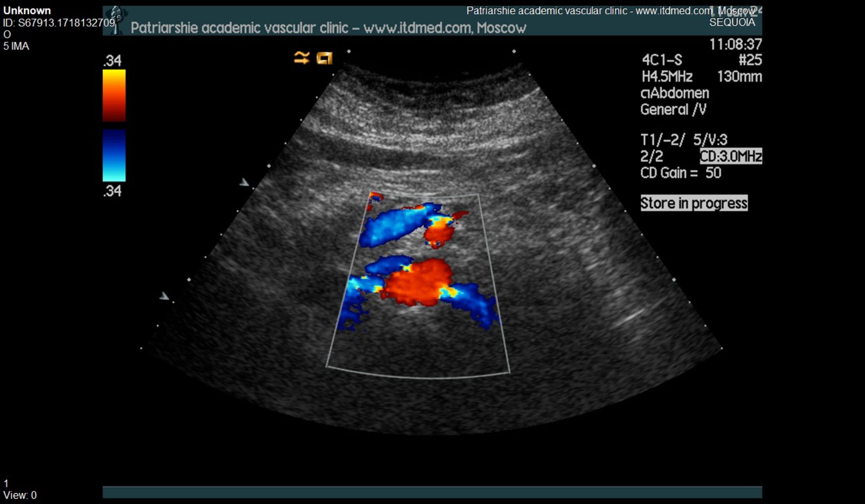Click the H4.5MHz frequency label
This screenshot has height=504, width=865.
tap(667, 77)
